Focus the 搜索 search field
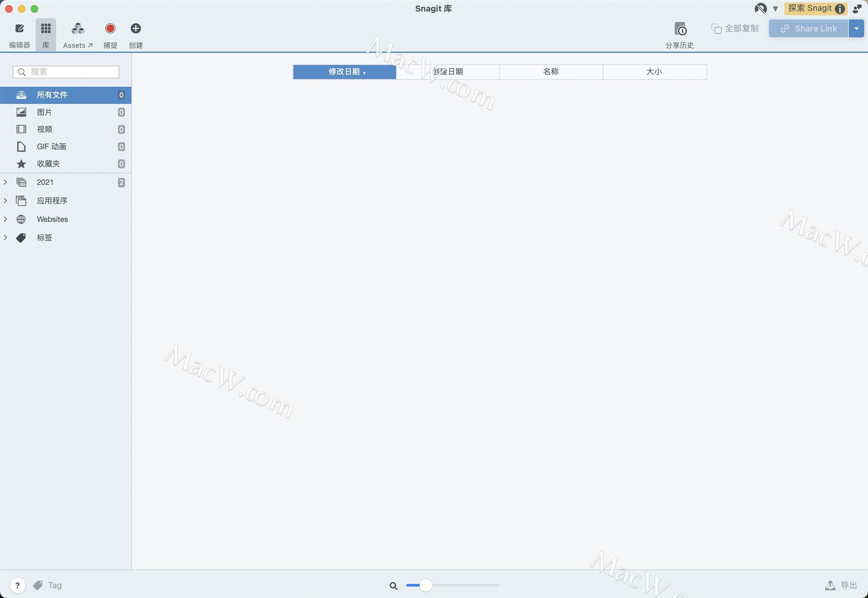The image size is (868, 598). click(66, 72)
